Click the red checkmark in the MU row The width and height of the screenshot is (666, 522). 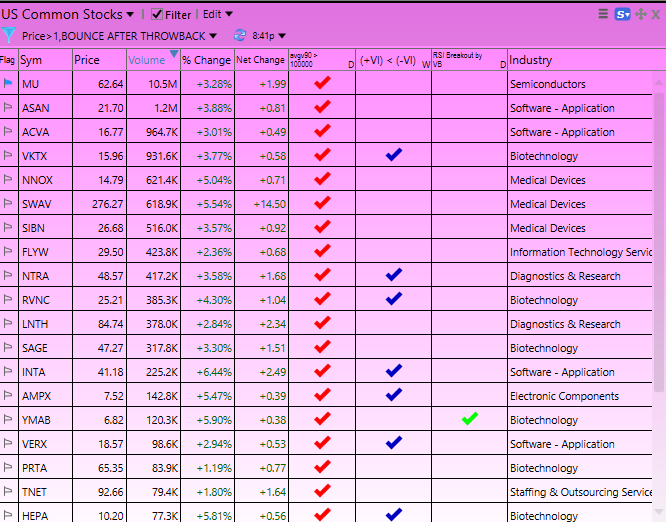(322, 82)
